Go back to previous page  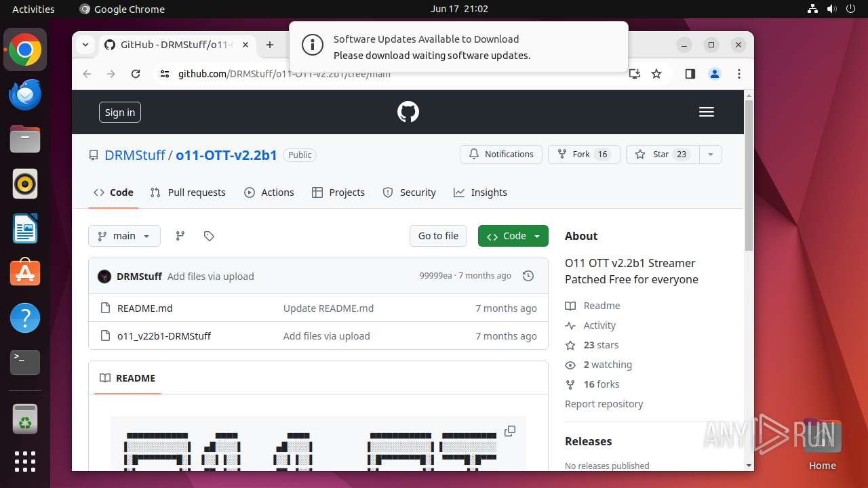pos(87,74)
